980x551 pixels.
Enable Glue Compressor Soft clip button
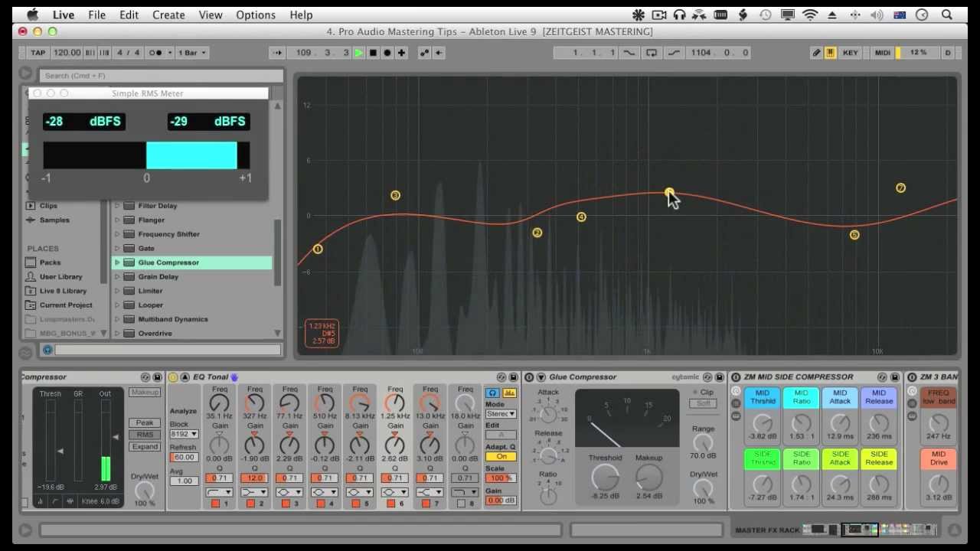click(x=703, y=403)
